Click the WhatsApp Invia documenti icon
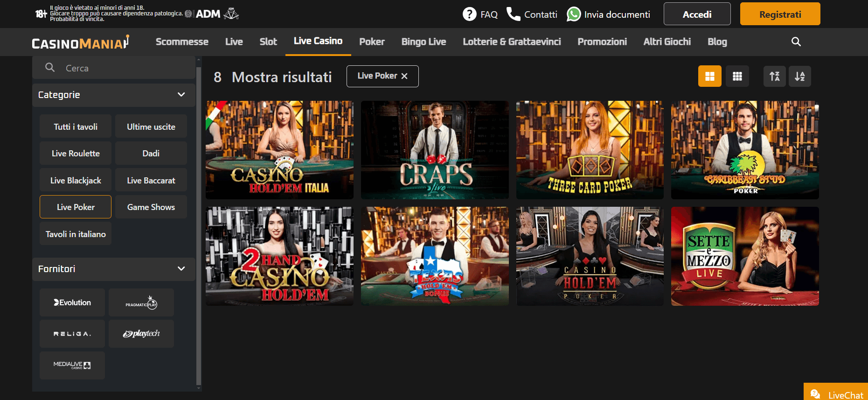The width and height of the screenshot is (868, 400). click(573, 14)
